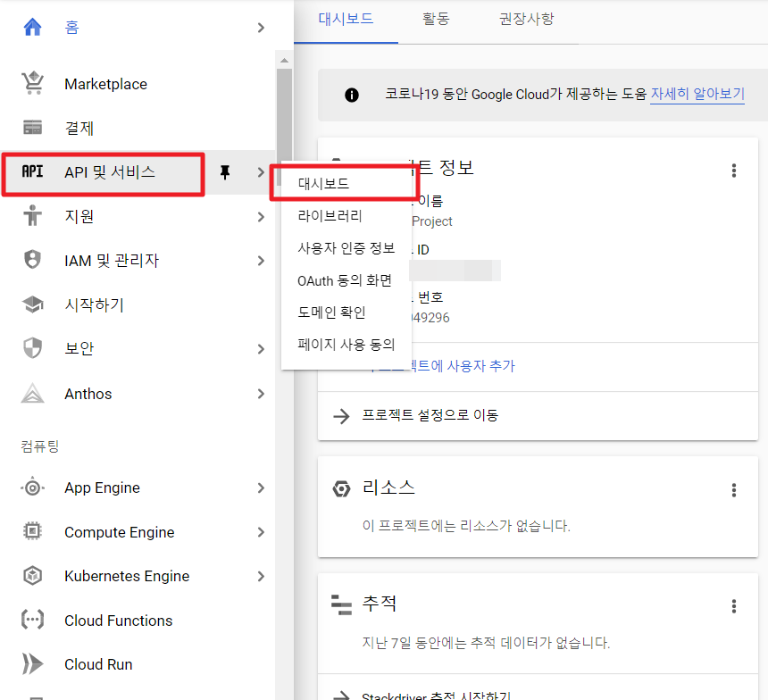The width and height of the screenshot is (768, 700).
Task: Choose 사용자 인증 정보 in the submenu
Action: click(346, 248)
